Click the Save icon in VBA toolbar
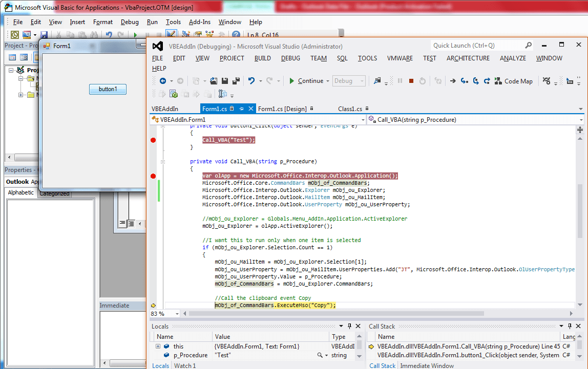Image resolution: width=588 pixels, height=369 pixels. tap(44, 35)
